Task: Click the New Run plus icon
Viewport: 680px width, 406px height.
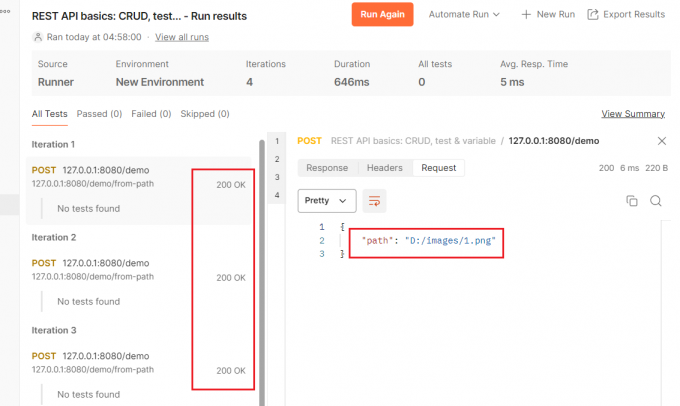Action: (x=527, y=15)
